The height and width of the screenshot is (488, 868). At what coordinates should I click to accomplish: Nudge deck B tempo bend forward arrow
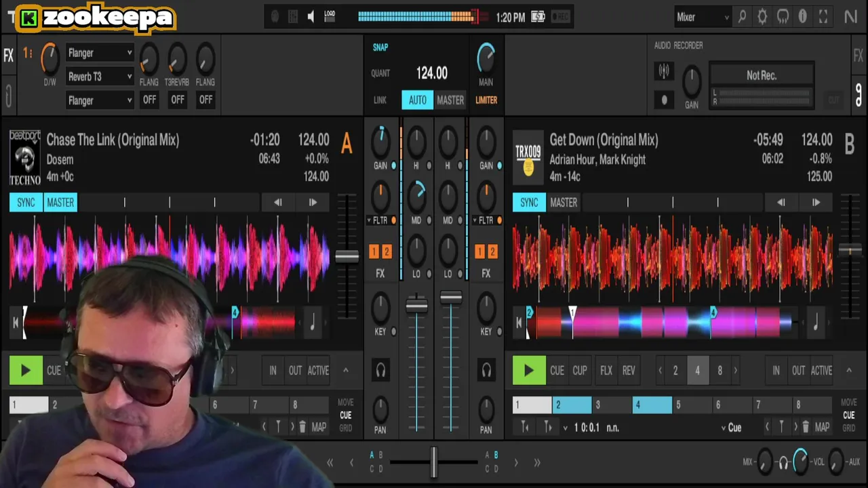(816, 203)
